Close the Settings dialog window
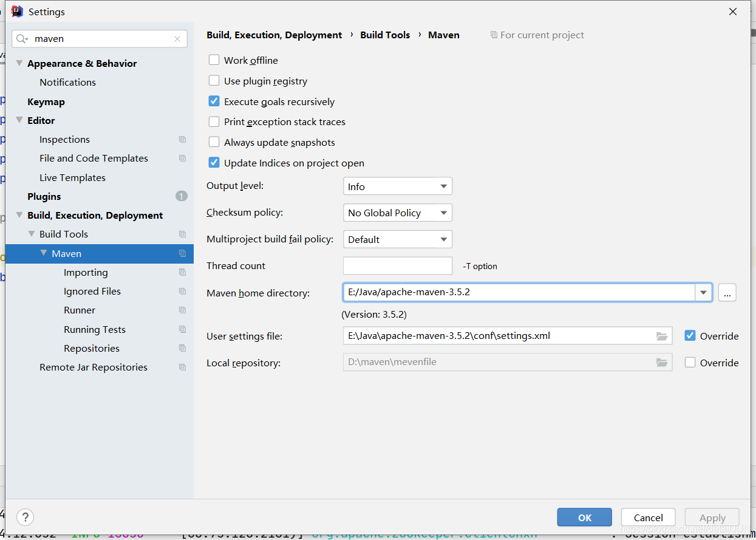 click(x=733, y=12)
